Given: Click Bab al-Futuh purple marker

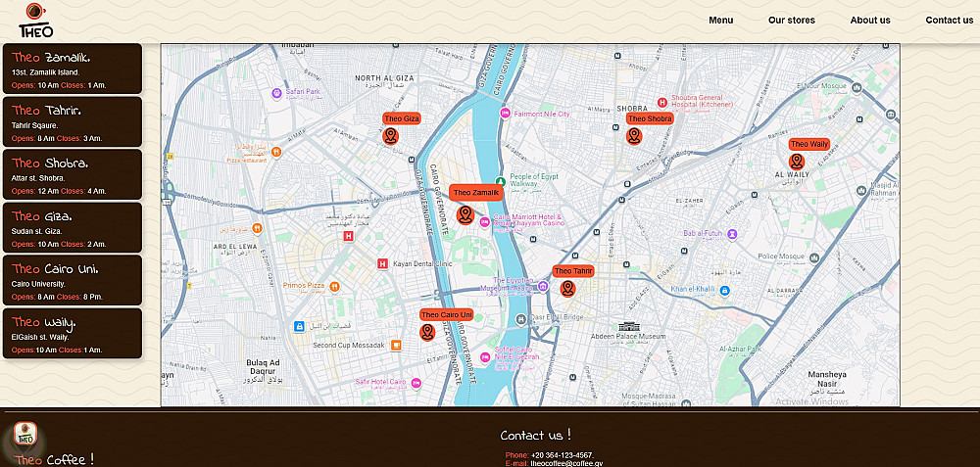Looking at the screenshot, I should coord(733,234).
